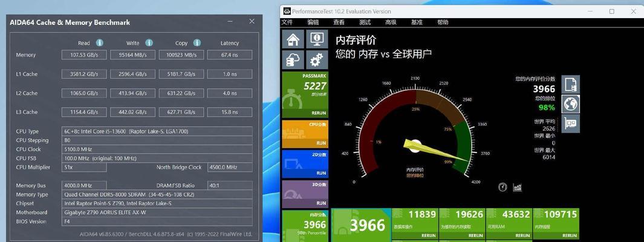
Task: Open the 查看 menu
Action: click(339, 22)
